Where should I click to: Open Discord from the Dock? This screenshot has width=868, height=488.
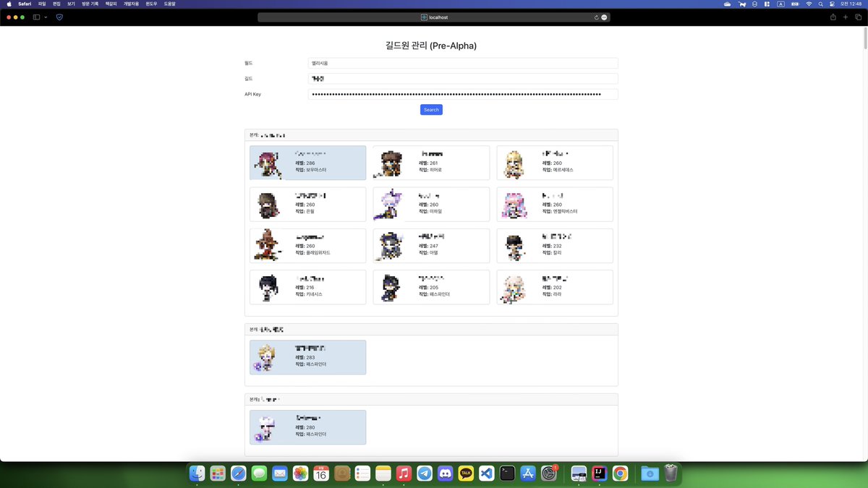pos(445,474)
